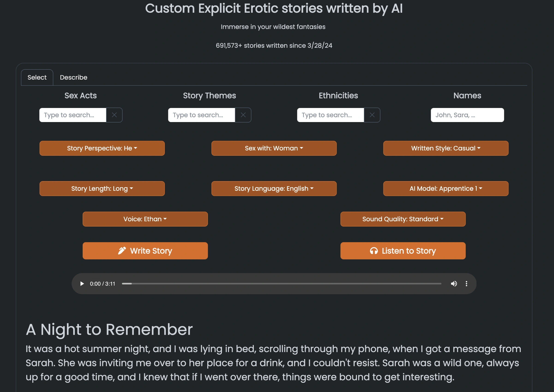Click on the audio progress bar
This screenshot has width=554, height=392.
coord(281,284)
